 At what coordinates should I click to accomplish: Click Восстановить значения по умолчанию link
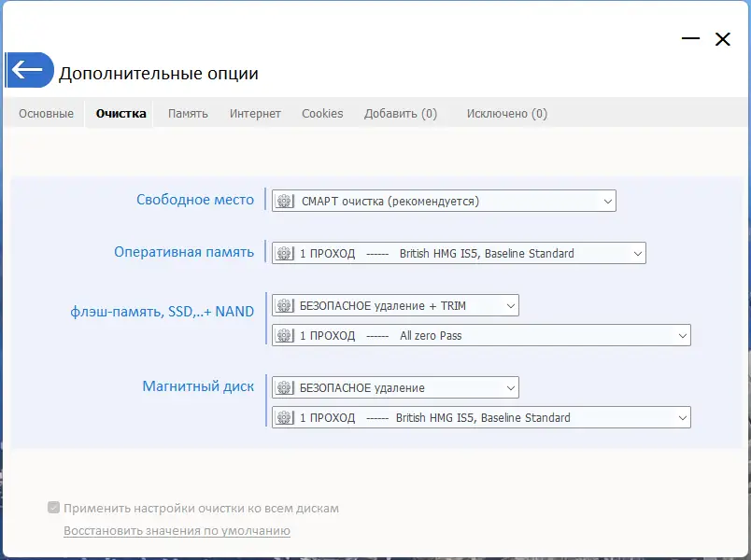click(x=177, y=531)
